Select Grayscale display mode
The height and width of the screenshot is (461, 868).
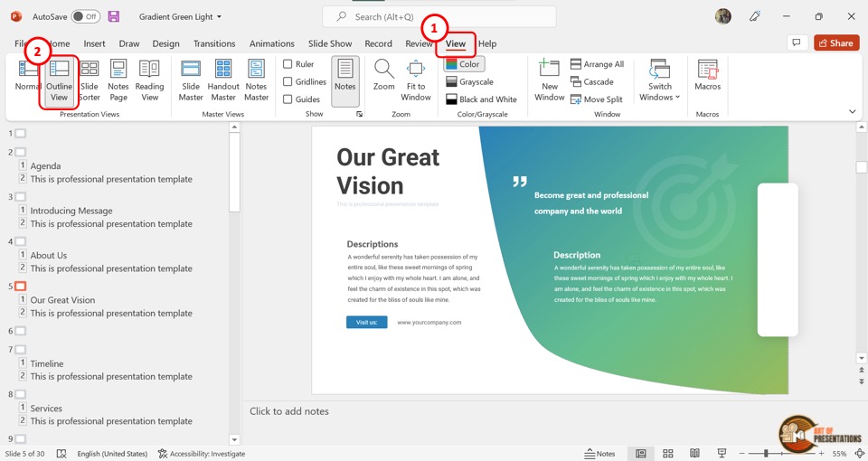click(x=469, y=82)
